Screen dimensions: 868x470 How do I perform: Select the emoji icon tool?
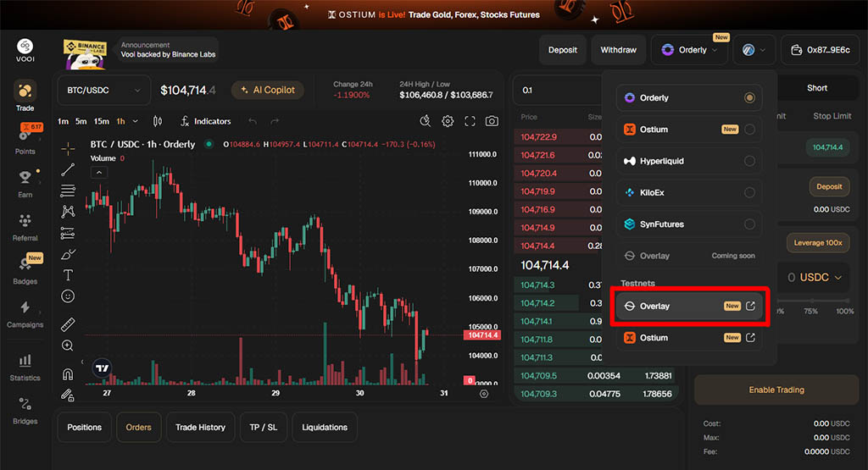tap(68, 296)
